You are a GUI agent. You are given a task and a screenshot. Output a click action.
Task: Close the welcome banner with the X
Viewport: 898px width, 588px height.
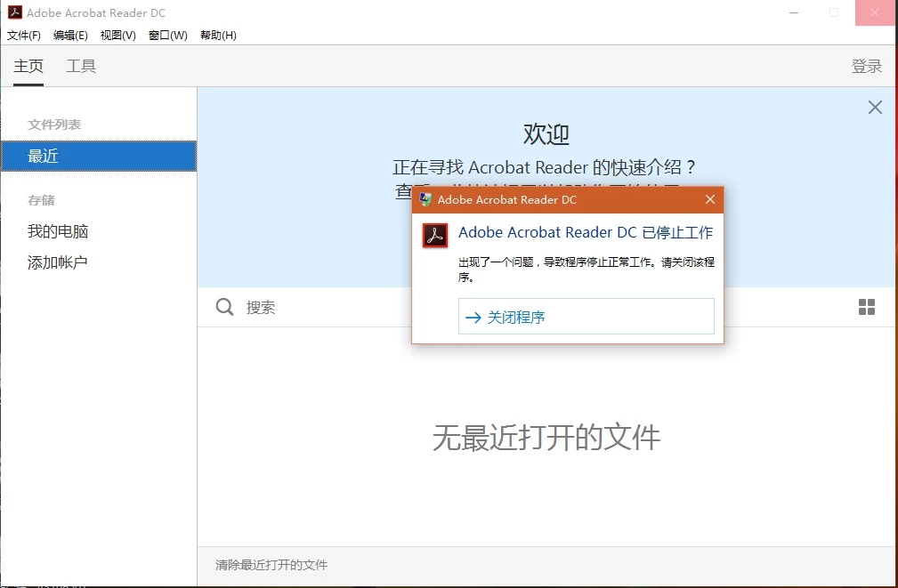point(875,107)
